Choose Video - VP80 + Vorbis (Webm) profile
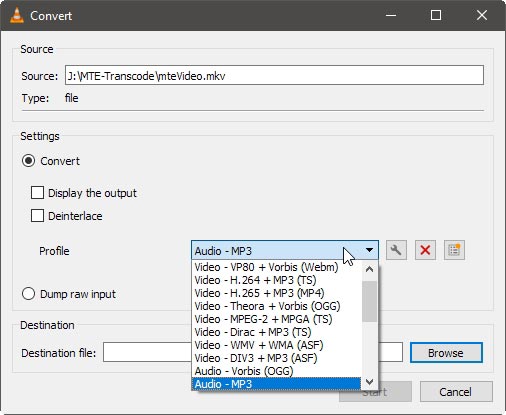The image size is (506, 415). pos(277,267)
